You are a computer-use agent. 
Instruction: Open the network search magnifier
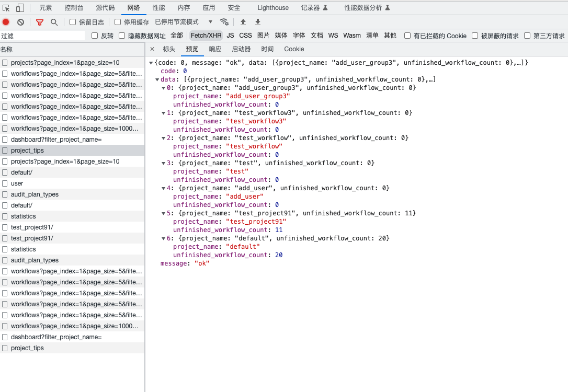[x=54, y=22]
